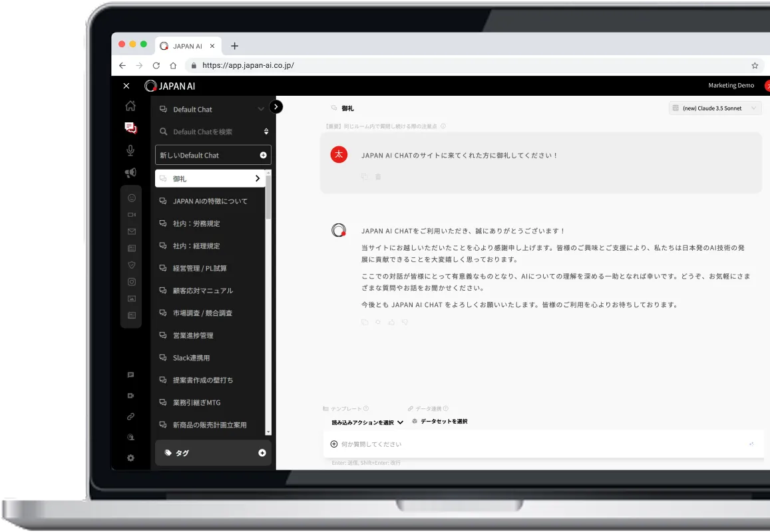Viewport: 770px width, 532px height.
Task: Regenerate the AI response
Action: (x=377, y=323)
